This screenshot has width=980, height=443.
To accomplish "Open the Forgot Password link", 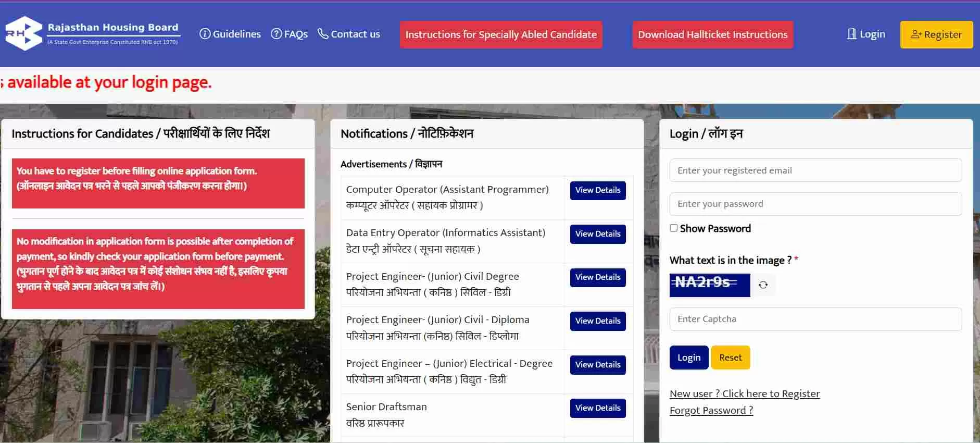I will coord(711,410).
